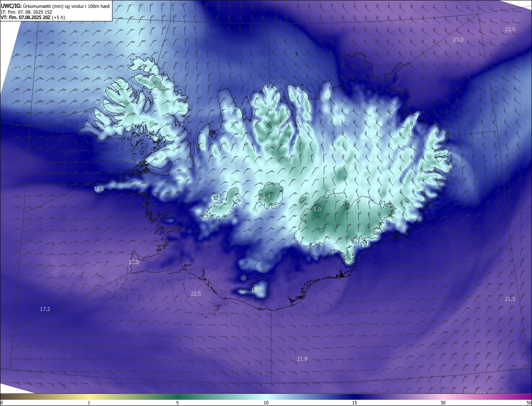Viewport: 532px width, 406px height.
Task: Click the faint 11.5 value label
Action: tap(15, 68)
